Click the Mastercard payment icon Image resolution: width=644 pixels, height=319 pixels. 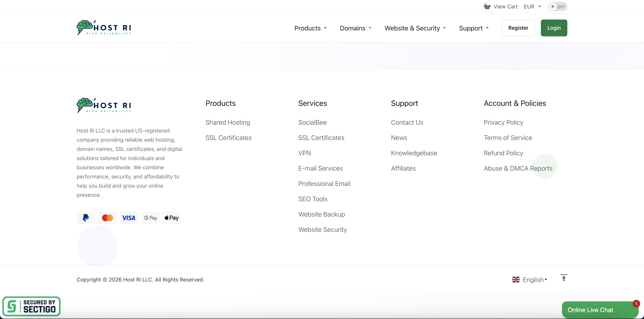tap(107, 218)
